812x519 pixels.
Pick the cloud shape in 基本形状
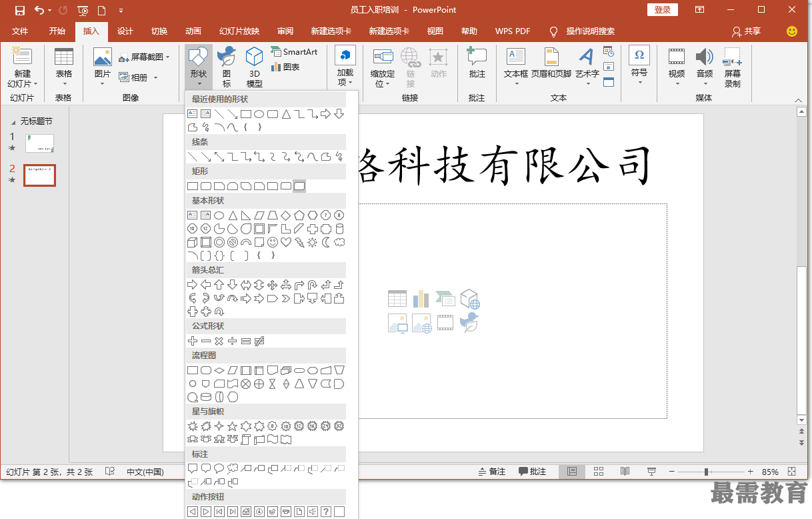tap(339, 242)
